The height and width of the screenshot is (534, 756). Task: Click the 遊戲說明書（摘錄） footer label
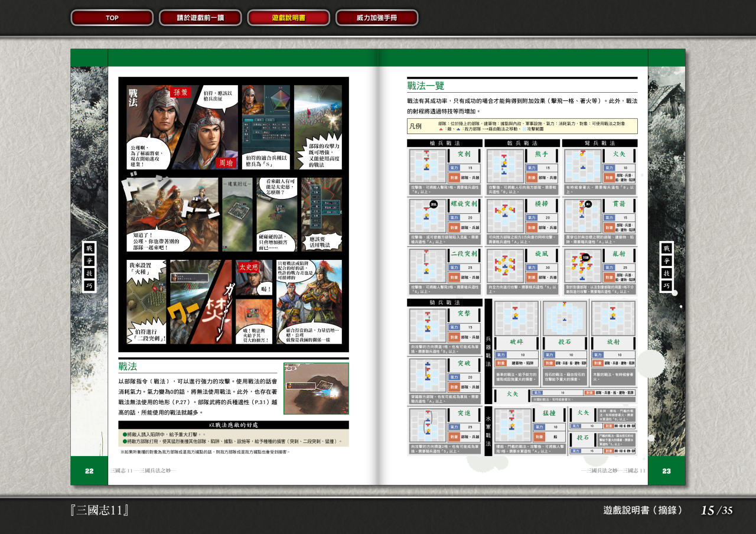(x=643, y=510)
